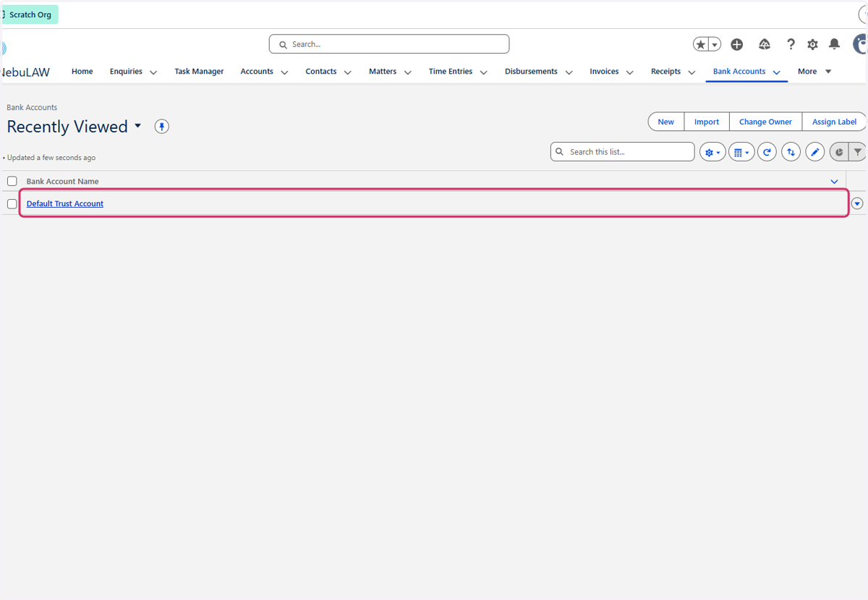Open the Trailhead guidance icon
This screenshot has width=868, height=600.
[x=765, y=45]
